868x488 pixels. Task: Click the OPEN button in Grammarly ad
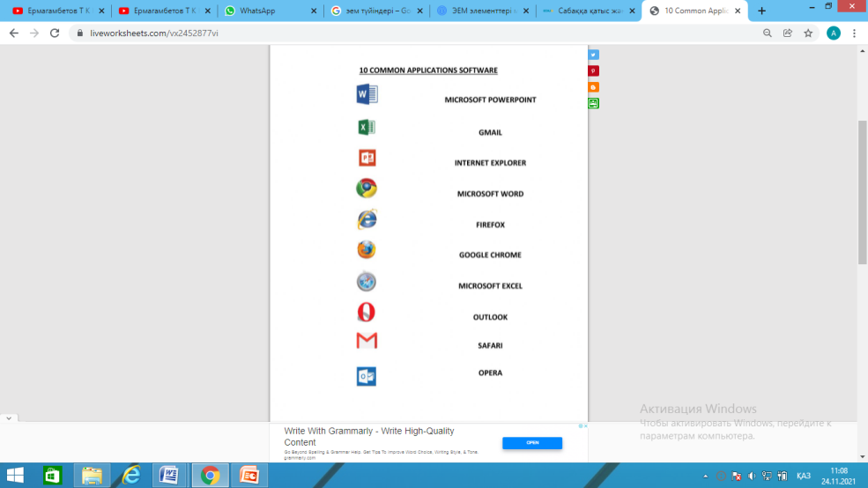point(532,442)
